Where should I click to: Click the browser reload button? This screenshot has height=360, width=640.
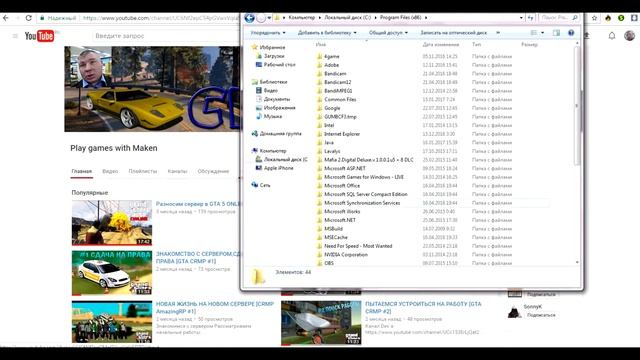pyautogui.click(x=29, y=18)
